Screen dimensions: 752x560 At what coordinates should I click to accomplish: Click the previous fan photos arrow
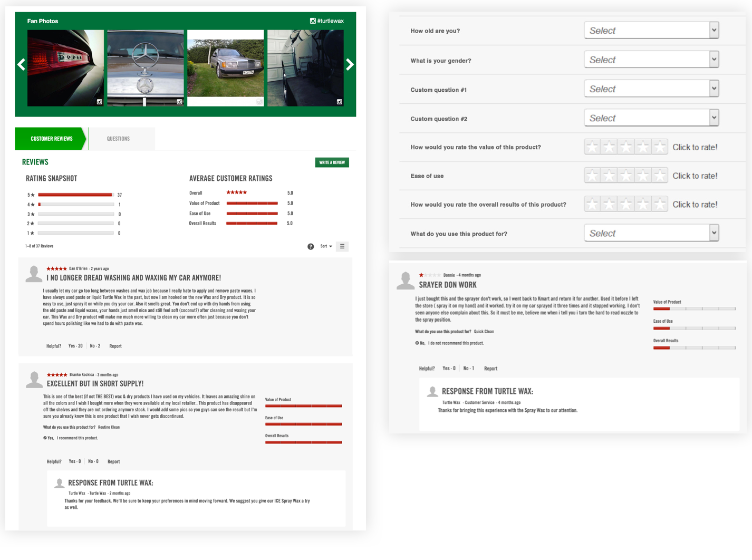[21, 65]
